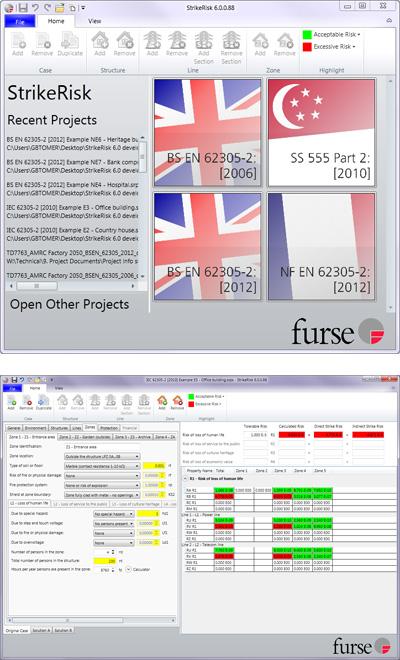Click Duplicate Case icon in upper window ribbon
The height and width of the screenshot is (660, 400).
coord(69,40)
